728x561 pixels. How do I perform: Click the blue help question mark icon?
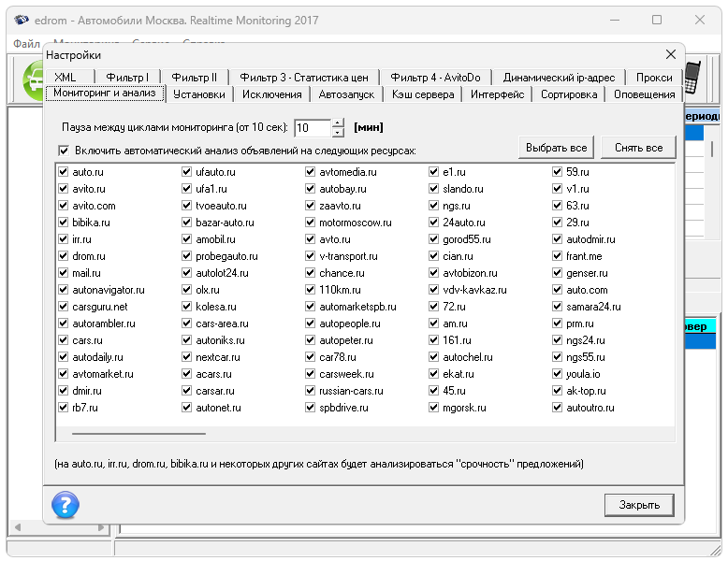tap(65, 504)
